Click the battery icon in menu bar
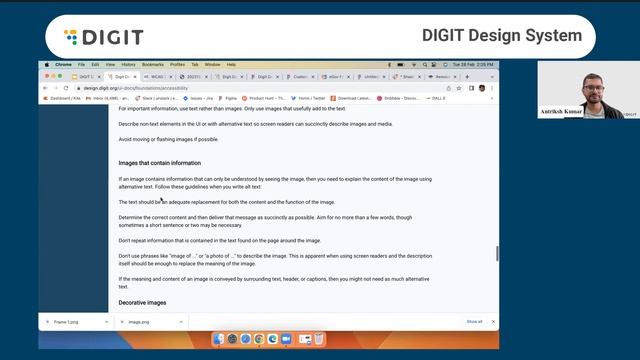The height and width of the screenshot is (360, 640). [401, 64]
